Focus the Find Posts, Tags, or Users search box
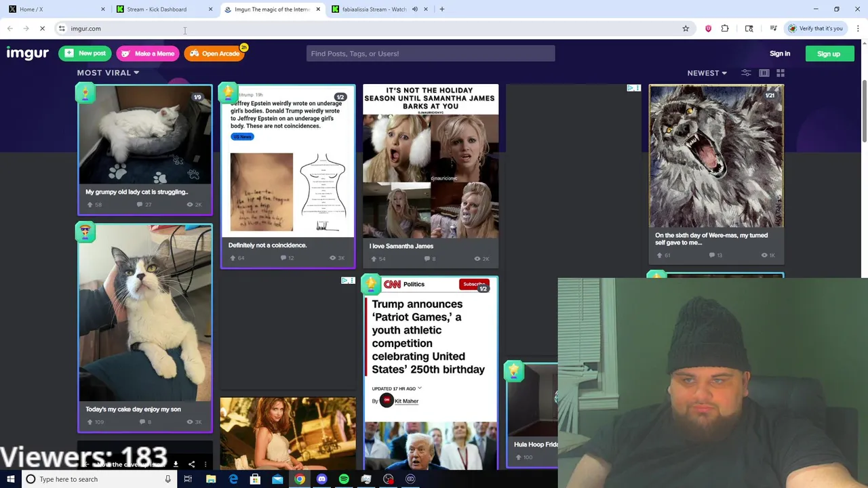The height and width of the screenshot is (488, 868). click(431, 54)
